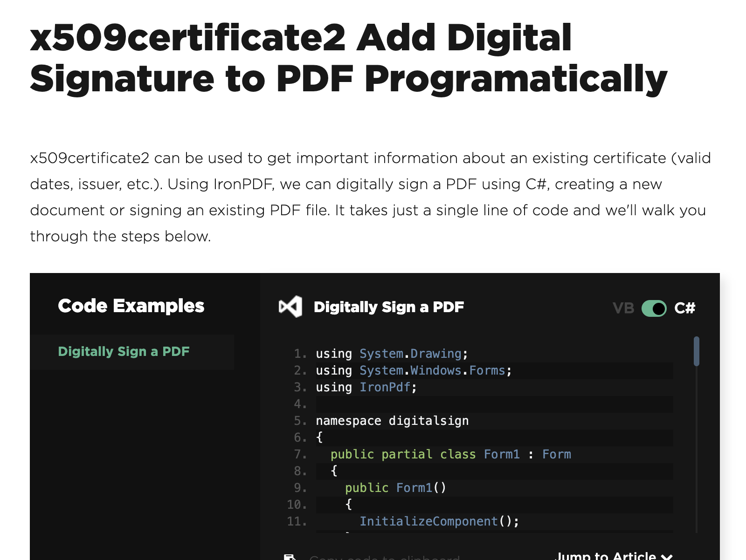The height and width of the screenshot is (560, 746).
Task: Click the chevron icon next to Jump to Article
Action: coord(667,556)
